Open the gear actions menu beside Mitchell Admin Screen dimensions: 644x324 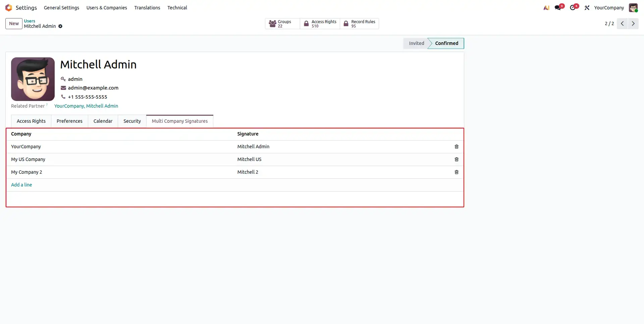click(60, 26)
